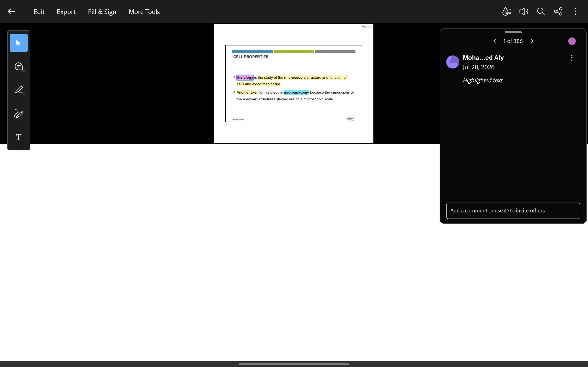
Task: Change the purple highlight color swatch
Action: coord(572,41)
